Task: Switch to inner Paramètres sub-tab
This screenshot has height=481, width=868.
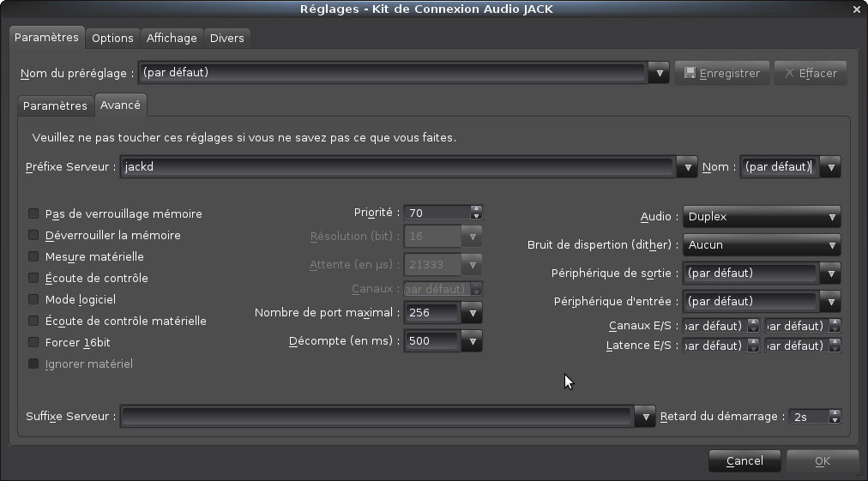Action: (x=55, y=105)
